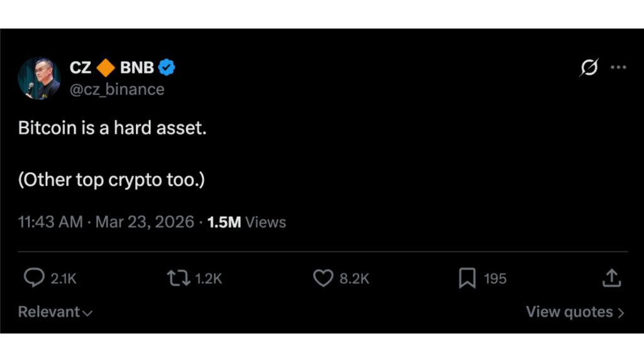644x362 pixels.
Task: Click the 11:43 AM Mar 23, 2026 timestamp
Action: point(106,222)
